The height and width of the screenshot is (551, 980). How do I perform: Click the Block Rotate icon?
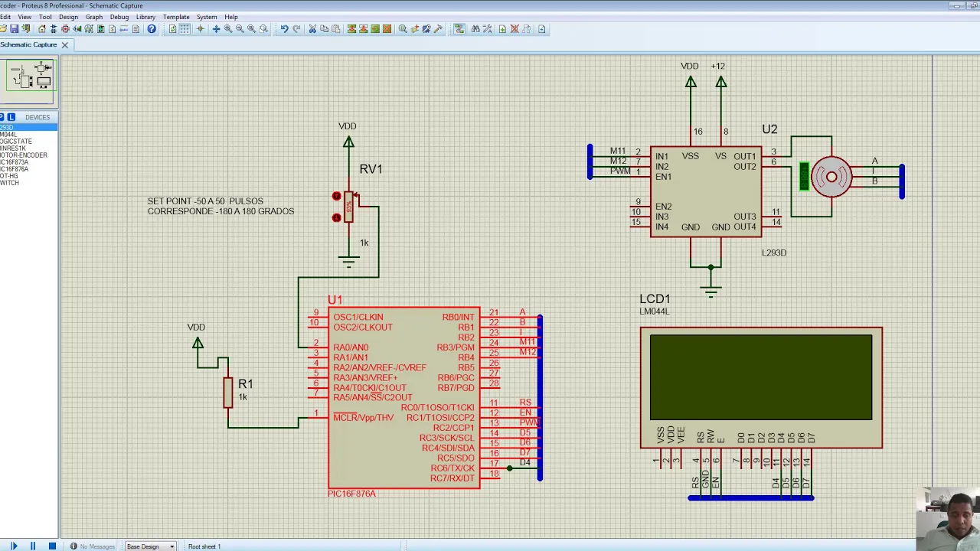pos(375,29)
